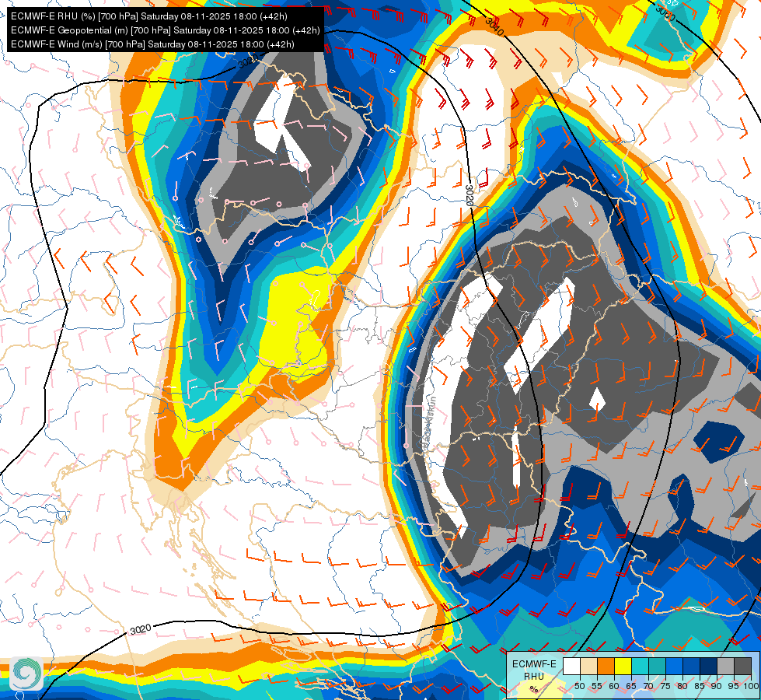Click the legend tick value 50
Image resolution: width=761 pixels, height=700 pixels.
coord(579,686)
